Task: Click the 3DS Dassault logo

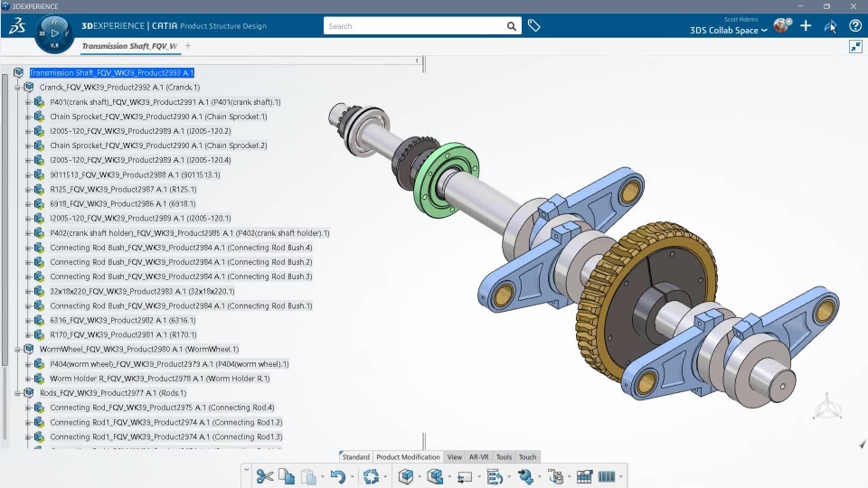Action: click(17, 25)
